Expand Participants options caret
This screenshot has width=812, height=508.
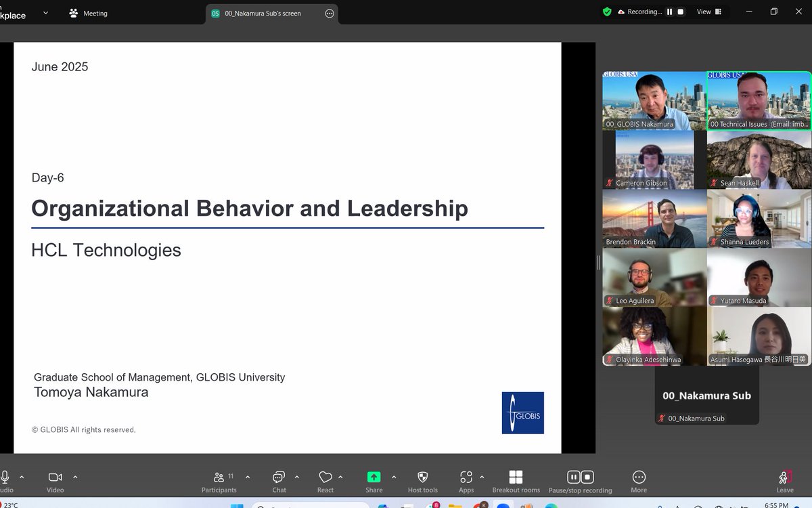[248, 477]
